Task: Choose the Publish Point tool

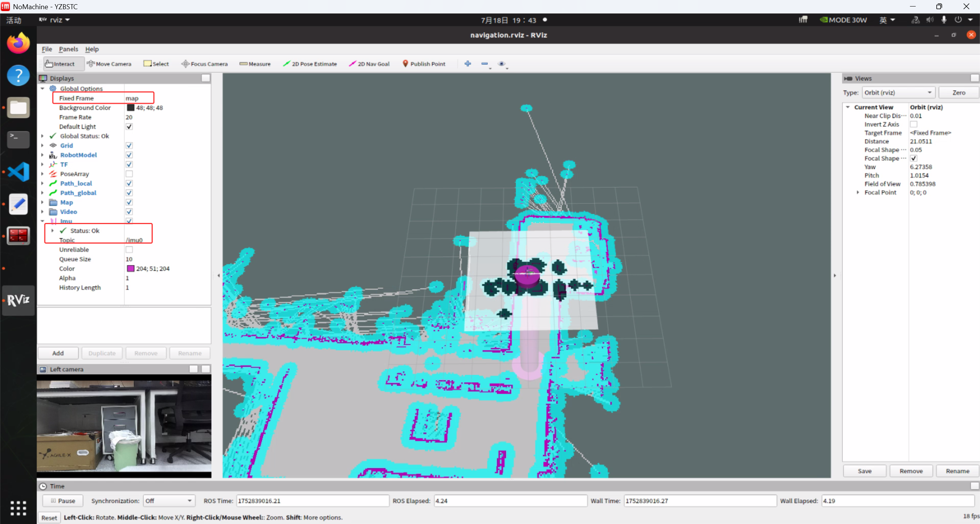Action: click(424, 64)
